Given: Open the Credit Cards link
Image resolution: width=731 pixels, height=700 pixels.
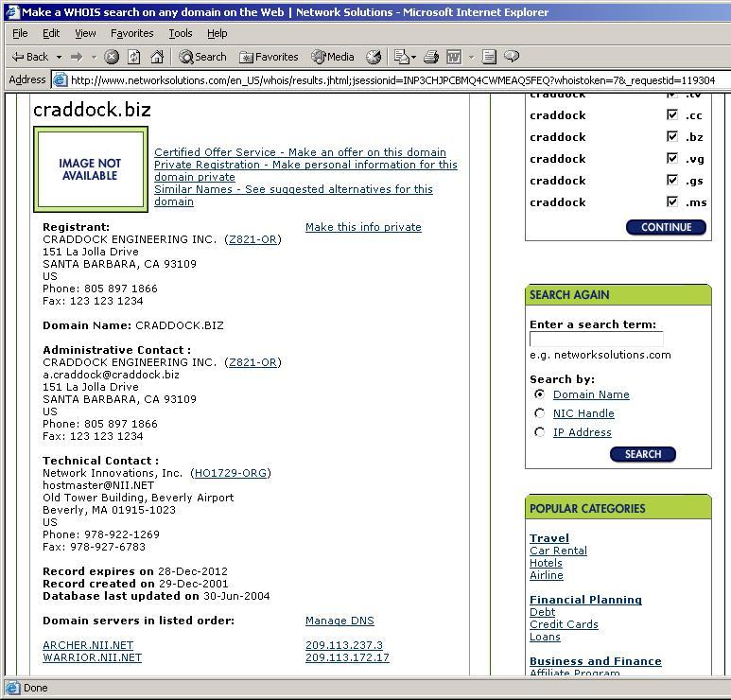Looking at the screenshot, I should point(564,624).
